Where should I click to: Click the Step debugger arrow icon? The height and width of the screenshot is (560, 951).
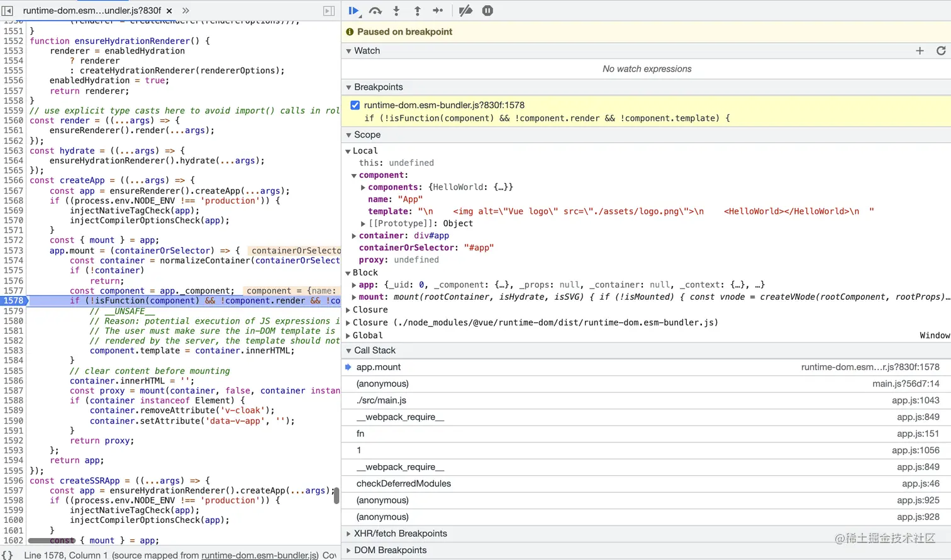point(438,11)
